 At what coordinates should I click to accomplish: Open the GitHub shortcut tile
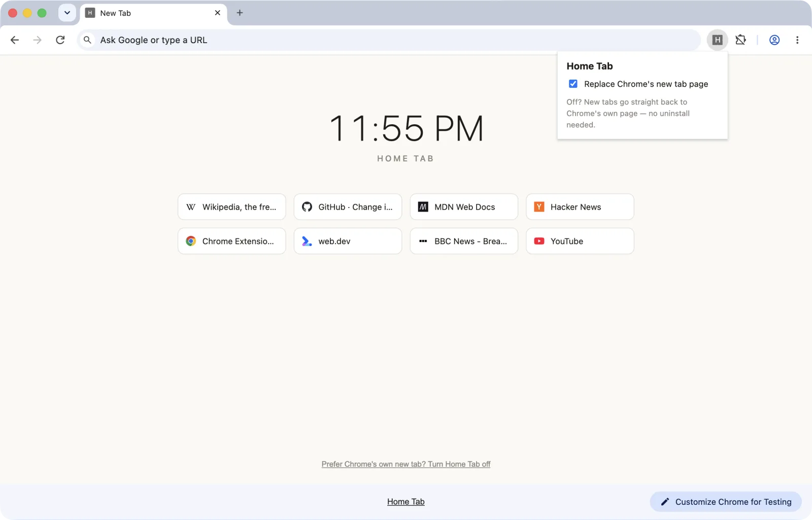[348, 207]
